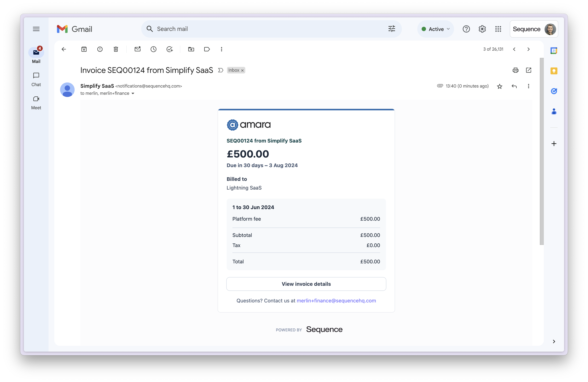This screenshot has height=382, width=588.
Task: Click the £500.00 invoice amount heading
Action: click(x=247, y=154)
